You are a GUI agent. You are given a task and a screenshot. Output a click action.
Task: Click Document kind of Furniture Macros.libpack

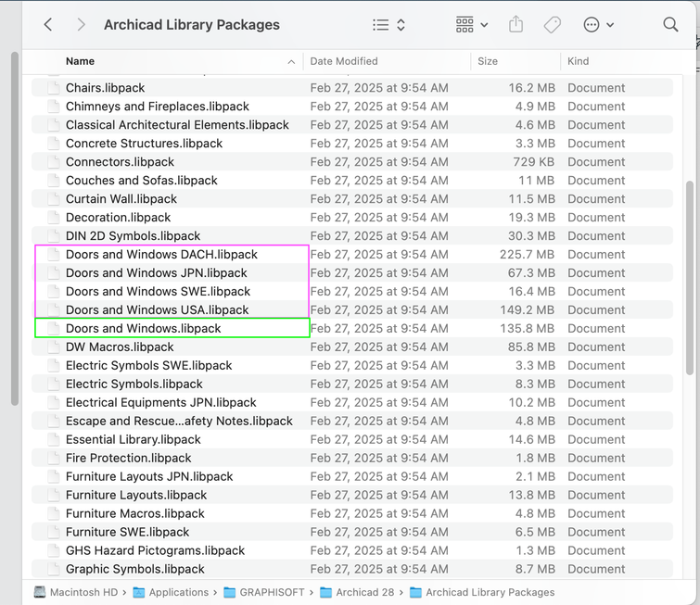(596, 513)
